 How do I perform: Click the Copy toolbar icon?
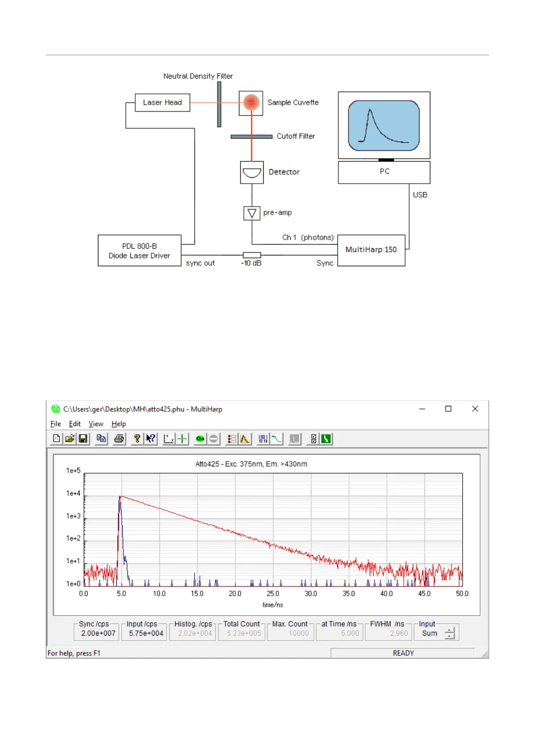pos(102,439)
